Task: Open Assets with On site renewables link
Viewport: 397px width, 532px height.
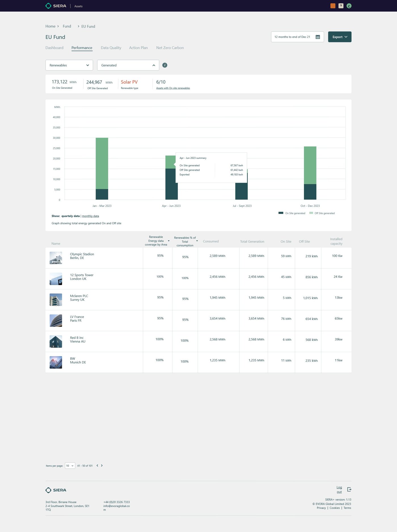Action: [x=173, y=88]
